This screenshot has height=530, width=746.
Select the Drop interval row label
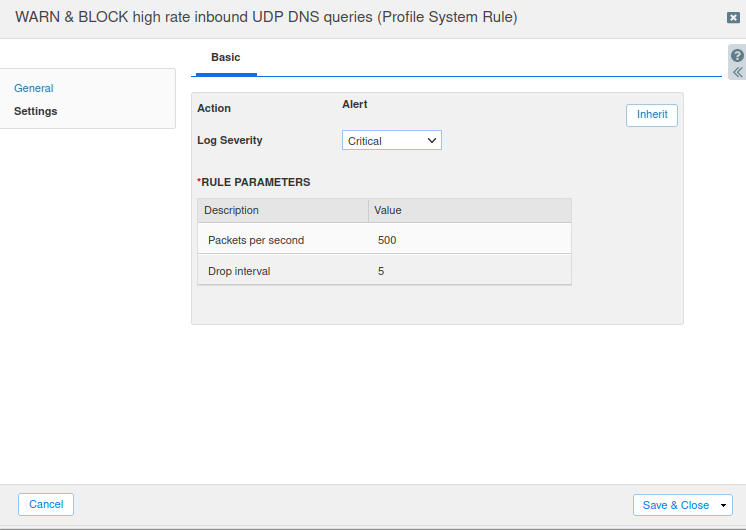pyautogui.click(x=239, y=271)
